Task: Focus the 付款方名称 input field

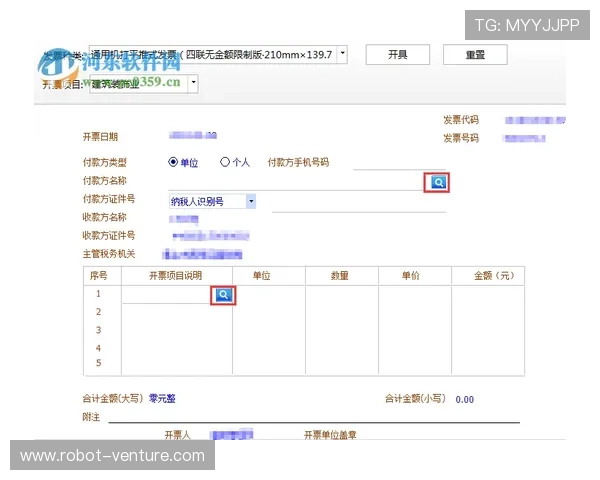Action: click(x=295, y=183)
